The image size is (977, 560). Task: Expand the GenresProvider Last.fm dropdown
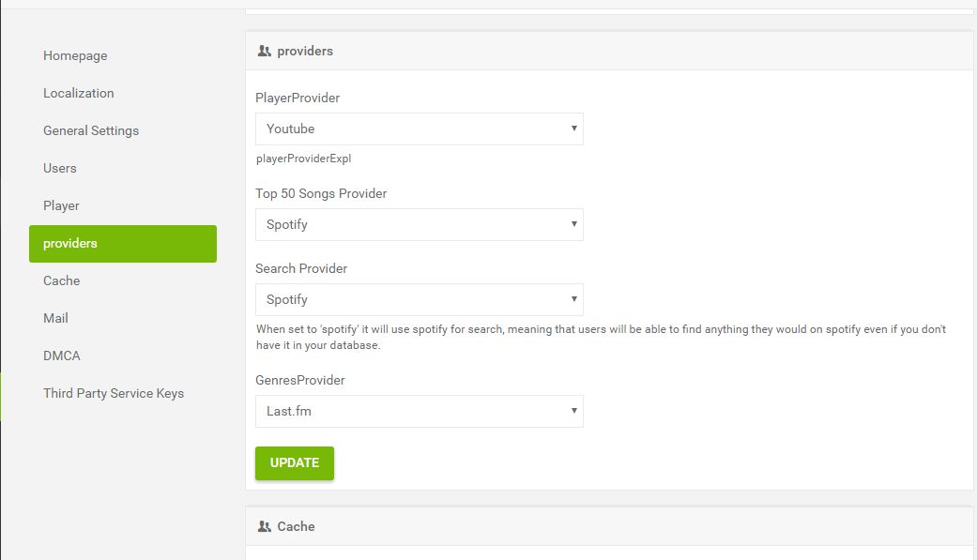click(x=419, y=411)
